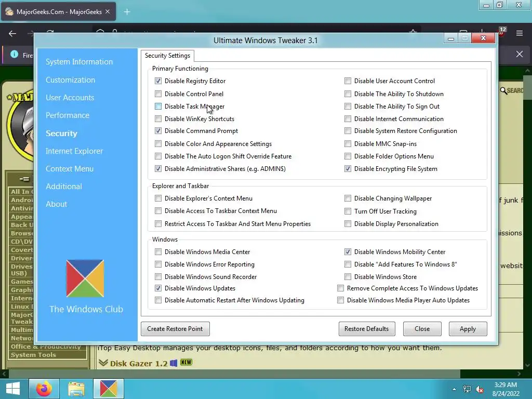
Task: Dismiss the Firefox notification bar
Action: [520, 54]
